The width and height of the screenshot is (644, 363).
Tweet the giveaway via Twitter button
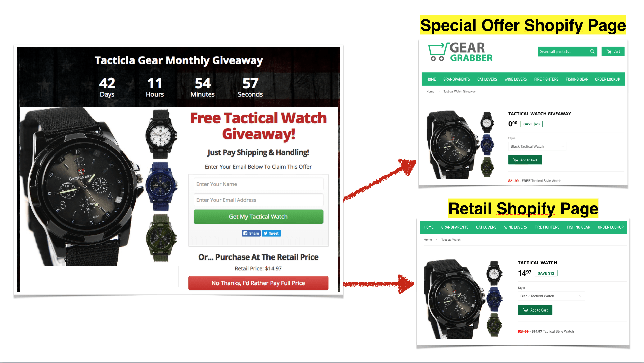tap(271, 233)
